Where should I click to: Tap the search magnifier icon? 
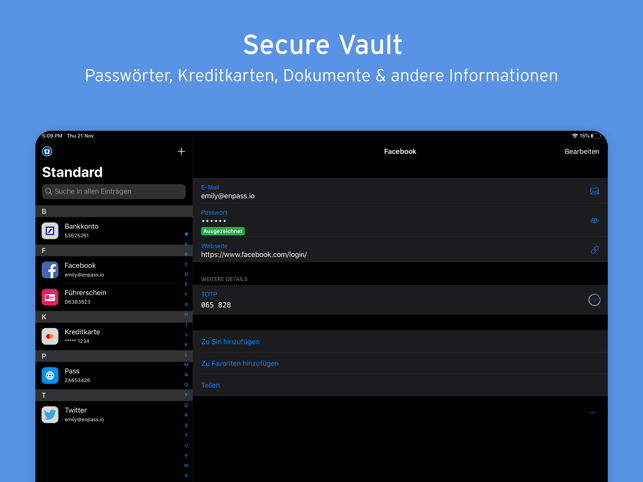pyautogui.click(x=48, y=192)
